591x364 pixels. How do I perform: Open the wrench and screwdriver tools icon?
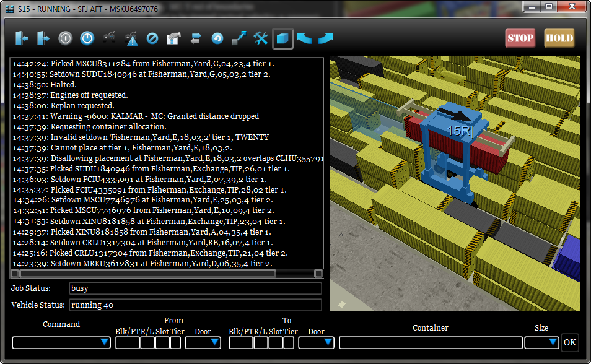261,38
